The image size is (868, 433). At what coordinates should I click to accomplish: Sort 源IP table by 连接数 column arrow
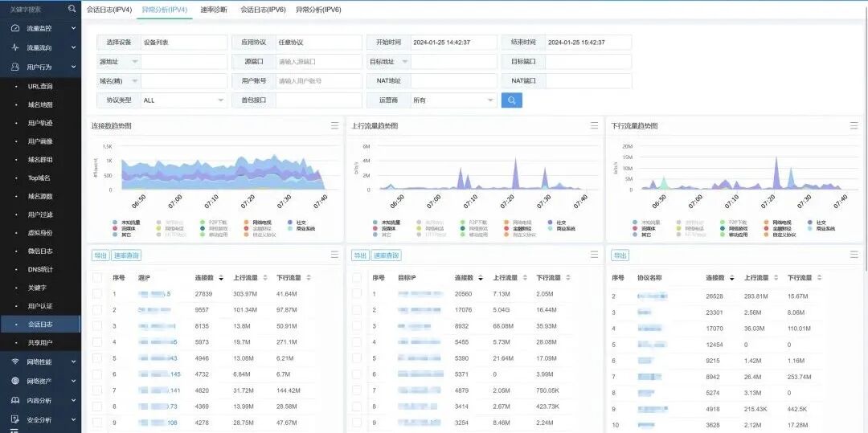click(222, 278)
